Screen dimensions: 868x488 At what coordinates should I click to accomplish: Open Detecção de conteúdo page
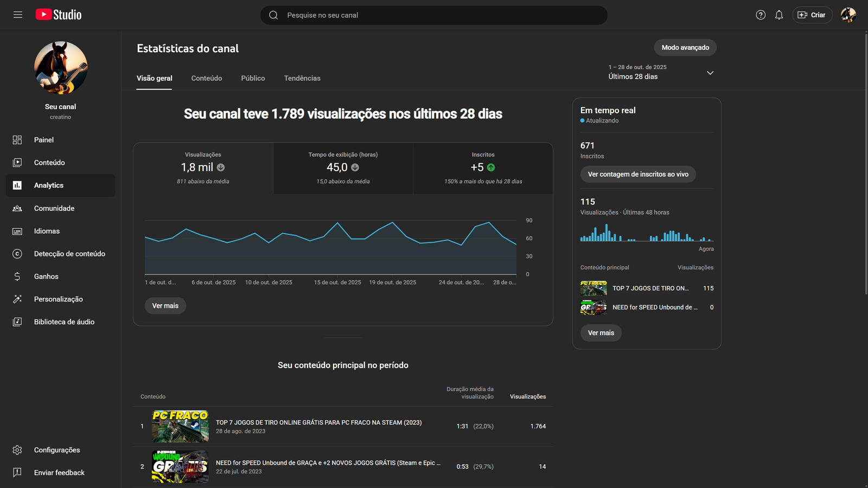[69, 254]
